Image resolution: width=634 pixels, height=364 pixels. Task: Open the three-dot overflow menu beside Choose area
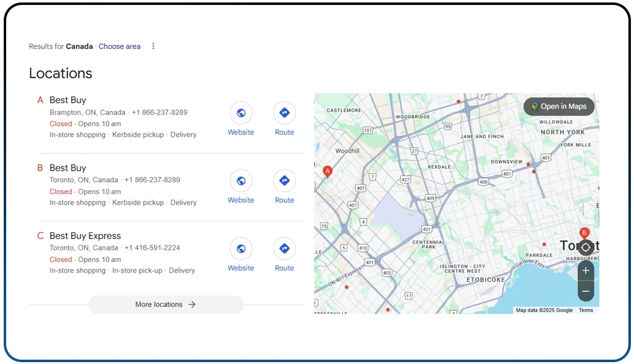point(153,46)
